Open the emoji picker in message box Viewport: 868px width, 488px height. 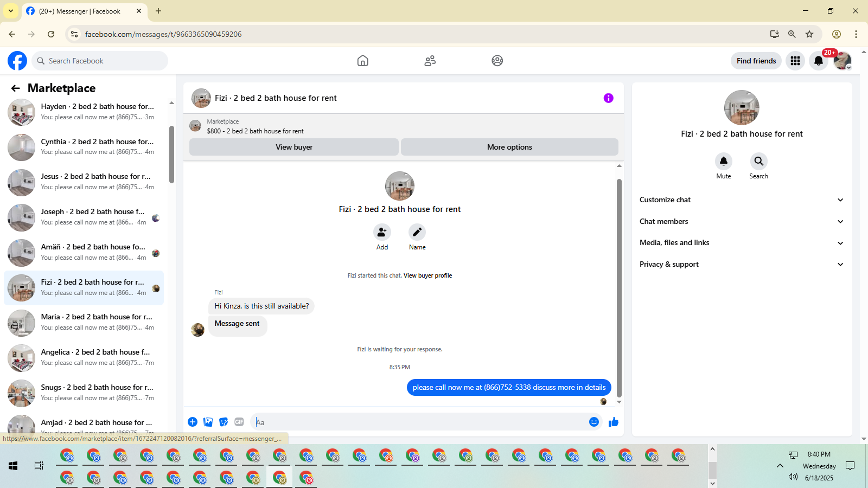[594, 422]
